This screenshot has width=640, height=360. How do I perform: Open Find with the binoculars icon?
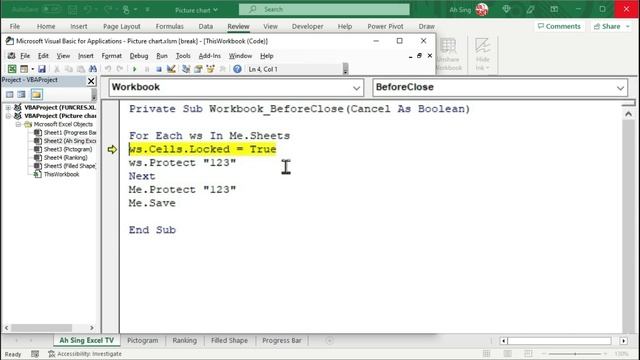[93, 69]
